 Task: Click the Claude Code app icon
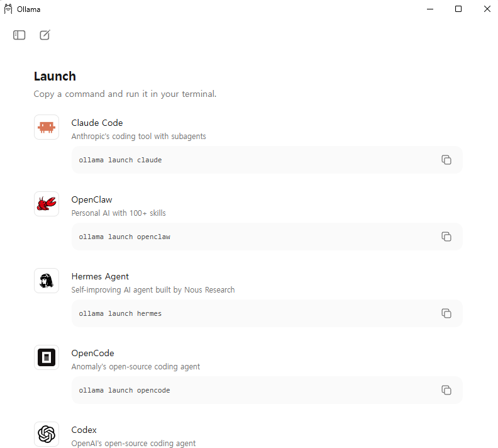pos(47,127)
